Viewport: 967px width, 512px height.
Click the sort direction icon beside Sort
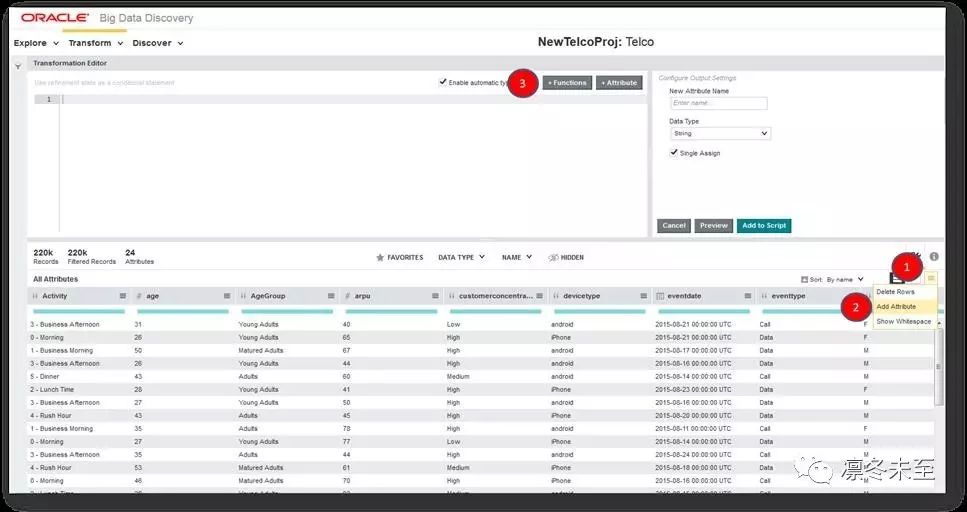point(804,279)
